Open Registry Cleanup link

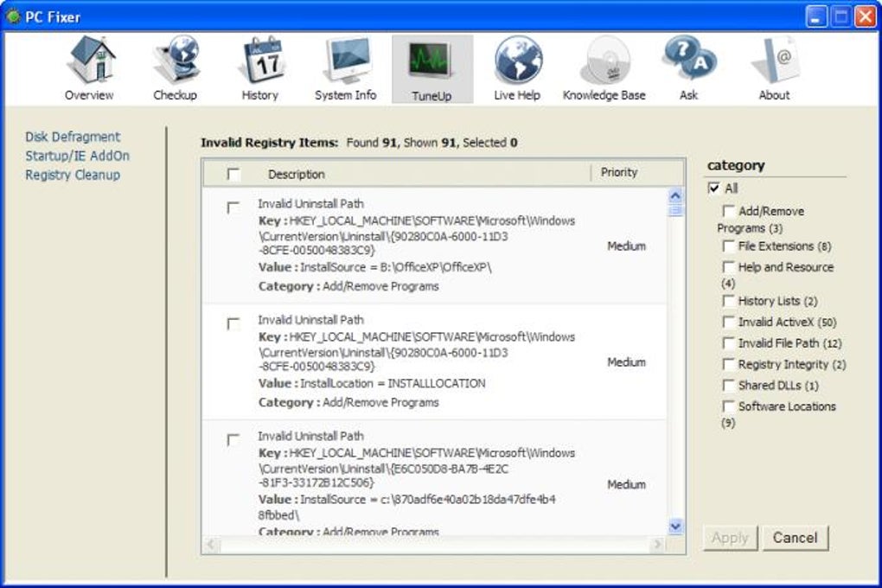coord(73,175)
